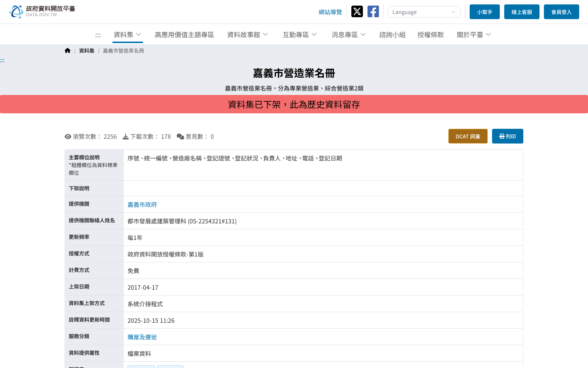Click the 線上客服 button
Viewport: 588px width, 368px height.
(522, 12)
